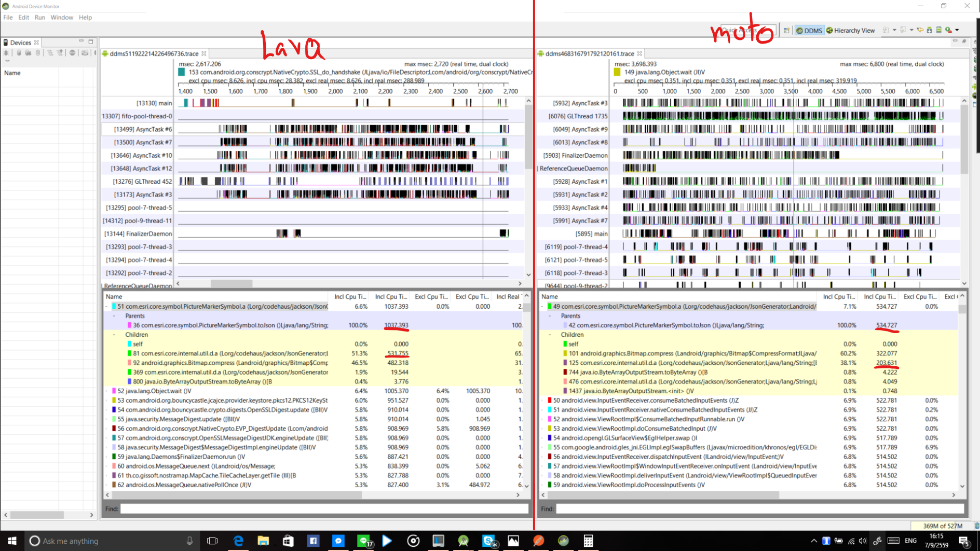Open the Edit menu
This screenshot has height=551, width=980.
[x=24, y=17]
